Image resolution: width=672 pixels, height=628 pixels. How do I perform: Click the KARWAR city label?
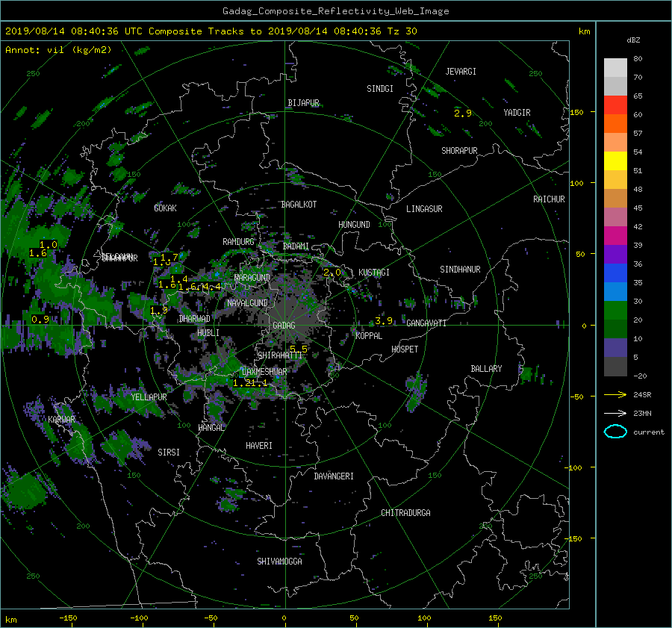click(x=62, y=420)
